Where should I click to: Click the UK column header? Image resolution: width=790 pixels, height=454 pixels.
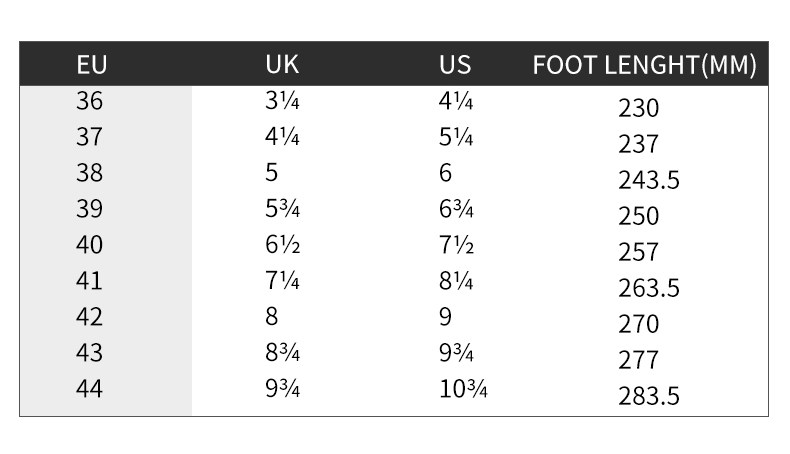(282, 66)
